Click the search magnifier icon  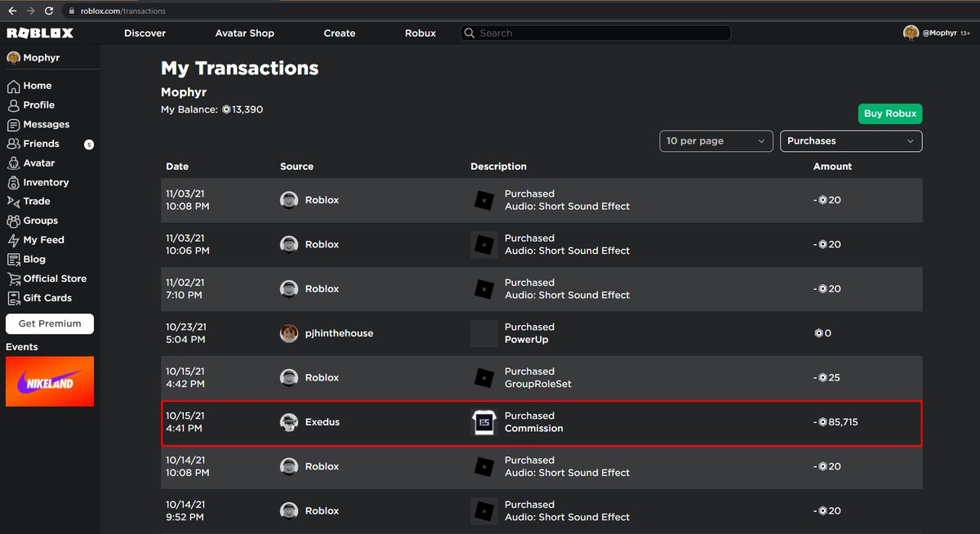click(470, 33)
